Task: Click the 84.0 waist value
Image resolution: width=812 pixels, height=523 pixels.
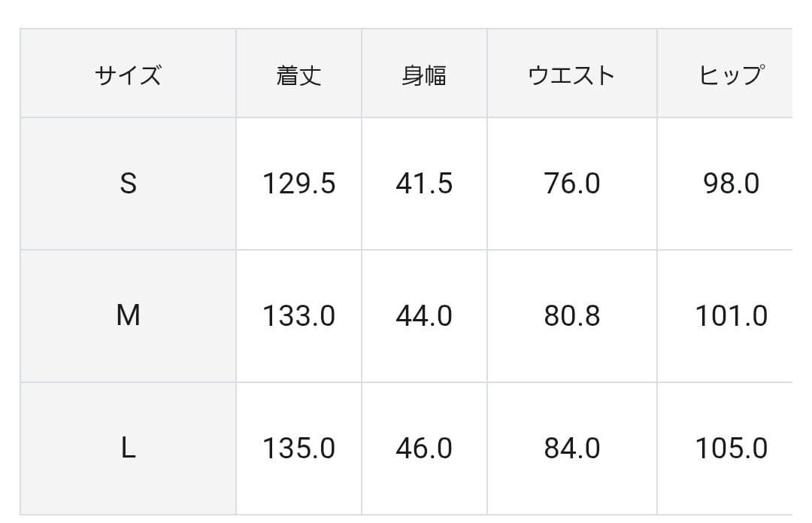Action: tap(571, 449)
